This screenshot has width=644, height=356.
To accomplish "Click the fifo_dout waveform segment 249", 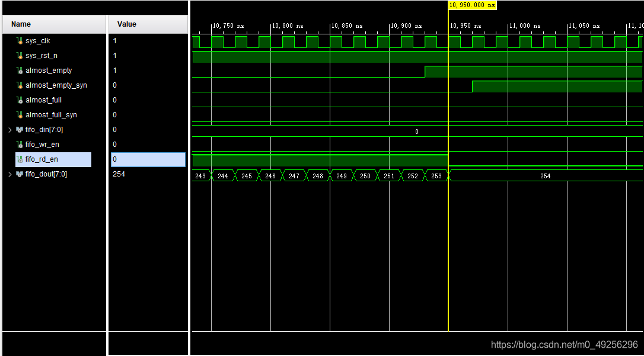I will (342, 175).
